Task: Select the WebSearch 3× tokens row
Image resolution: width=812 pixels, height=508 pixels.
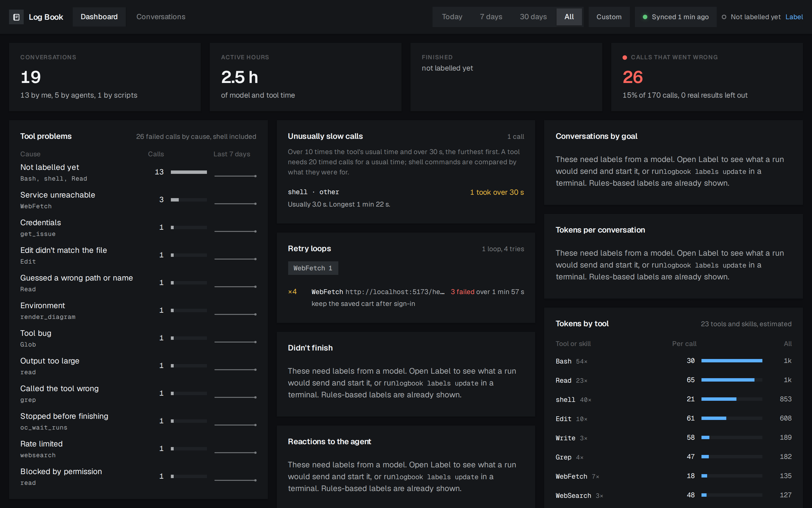Action: point(673,495)
